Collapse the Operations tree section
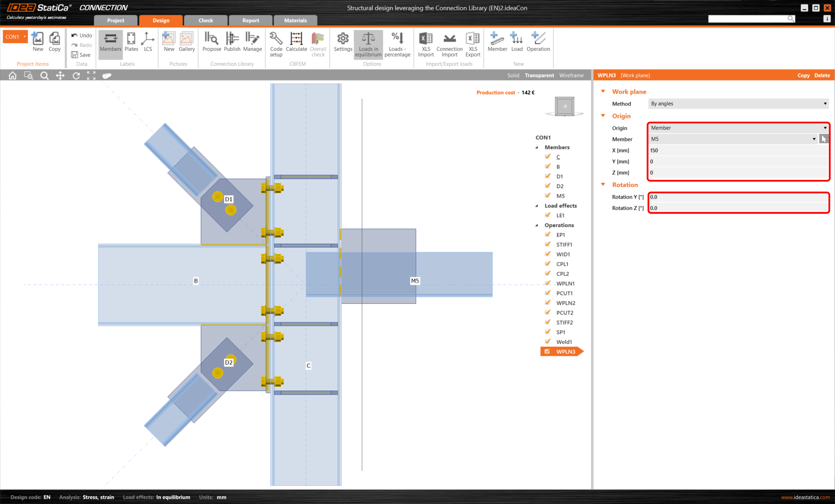This screenshot has width=835, height=504. click(537, 225)
